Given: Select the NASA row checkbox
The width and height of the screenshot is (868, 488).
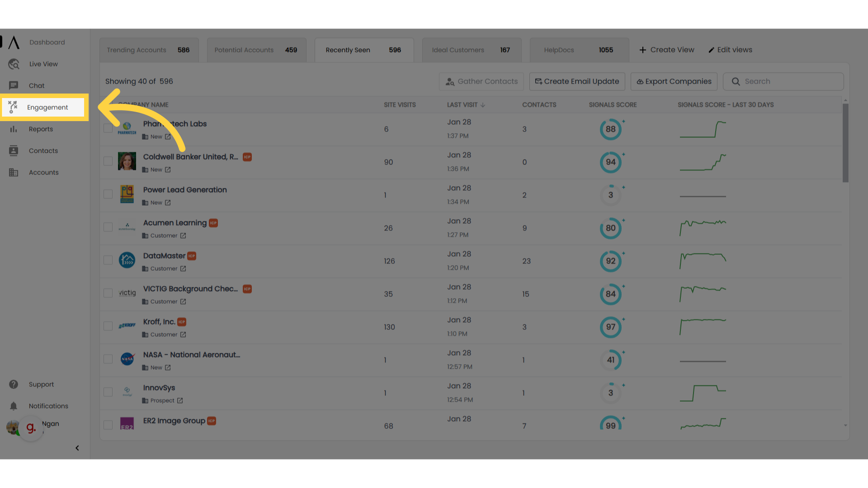Looking at the screenshot, I should coord(108,359).
